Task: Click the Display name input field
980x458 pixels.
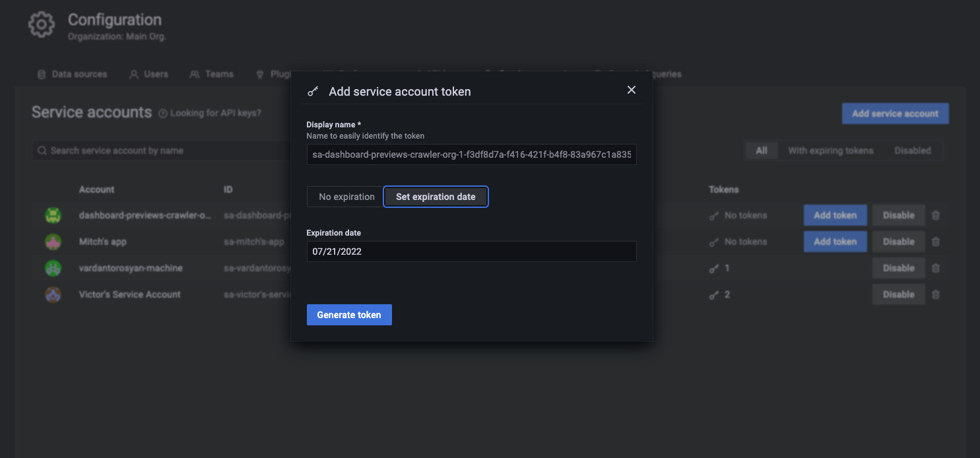Action: [471, 154]
